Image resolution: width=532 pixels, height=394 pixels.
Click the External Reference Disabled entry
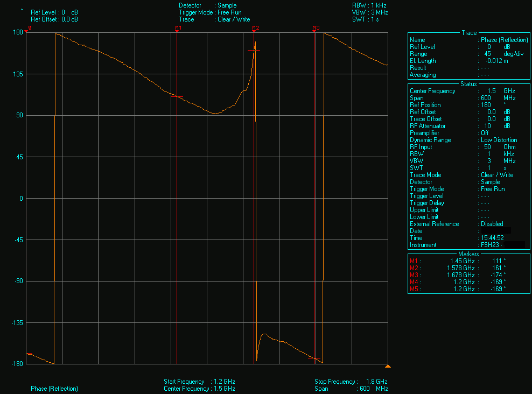click(456, 224)
